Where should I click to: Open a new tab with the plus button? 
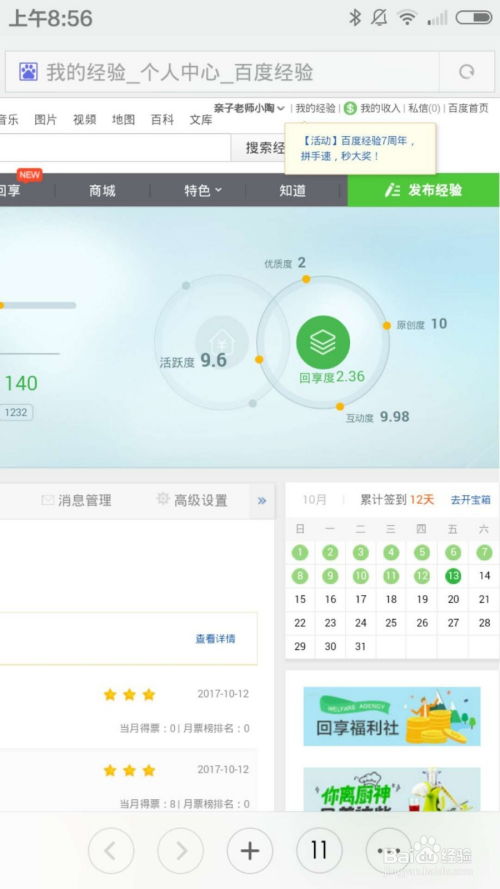pos(250,850)
